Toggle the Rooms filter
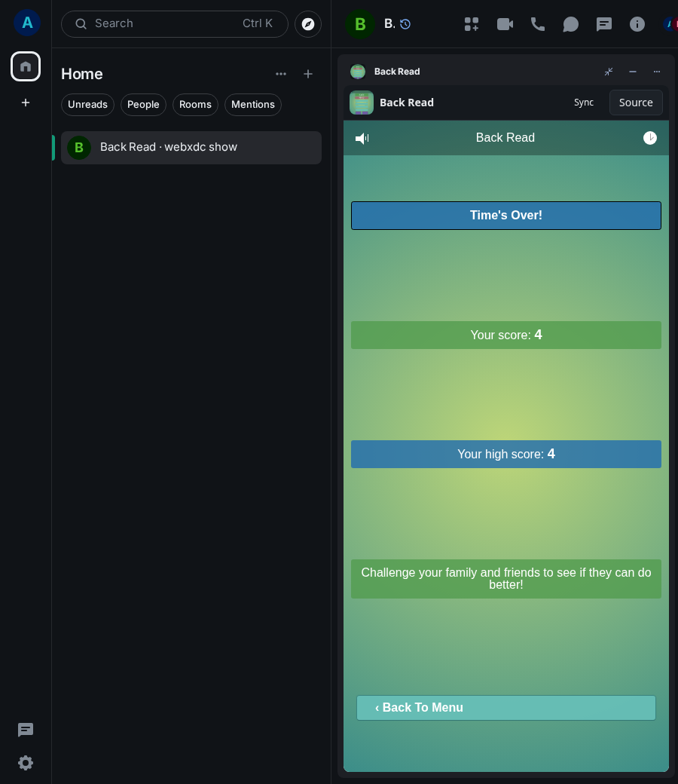 pyautogui.click(x=195, y=105)
